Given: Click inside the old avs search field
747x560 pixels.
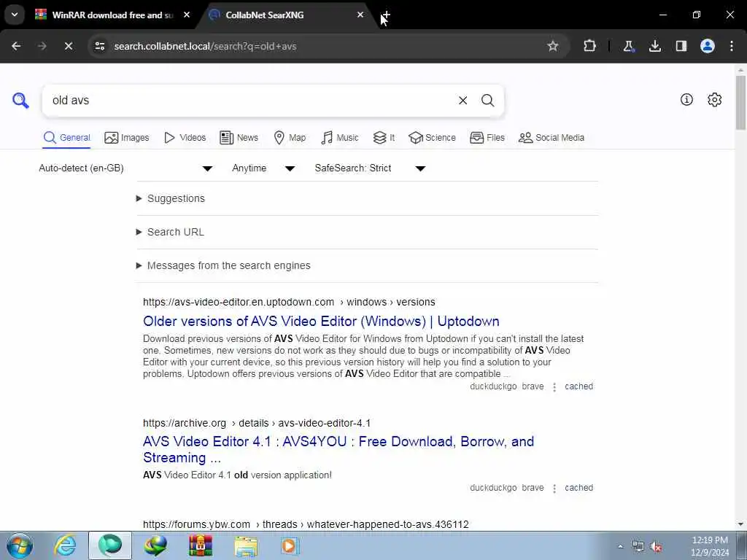Looking at the screenshot, I should (248, 101).
